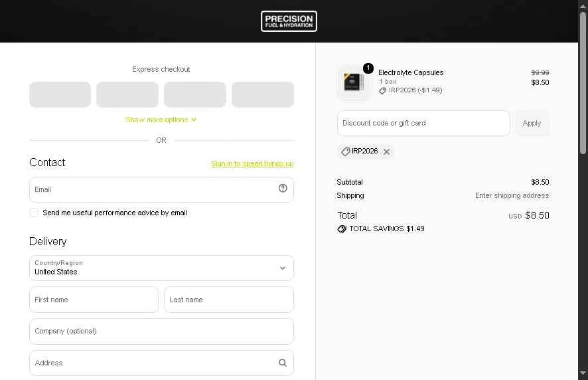Focus the Discount code or gift card field
This screenshot has width=588, height=380.
coord(423,123)
